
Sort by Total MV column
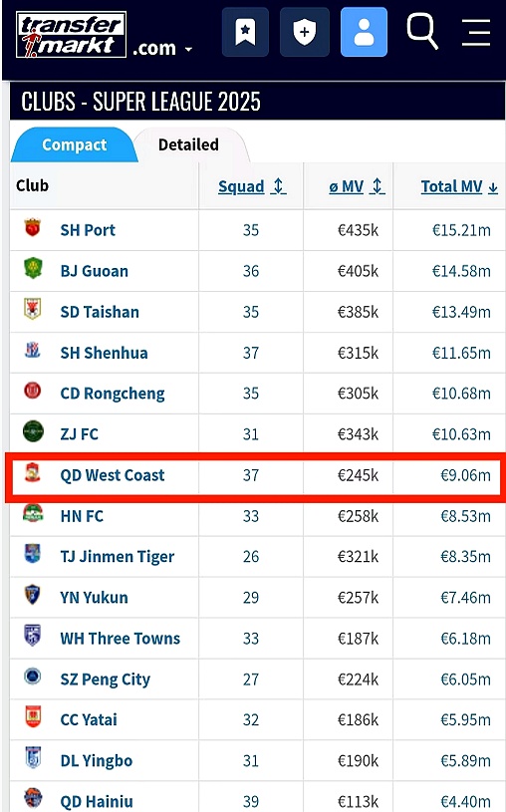[459, 186]
